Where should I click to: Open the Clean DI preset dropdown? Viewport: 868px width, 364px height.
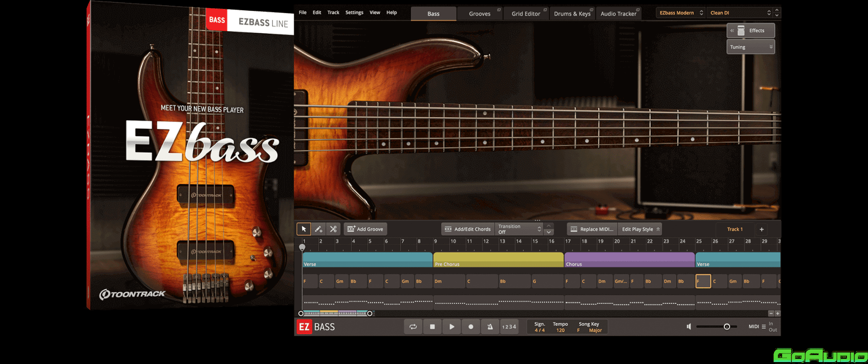739,13
